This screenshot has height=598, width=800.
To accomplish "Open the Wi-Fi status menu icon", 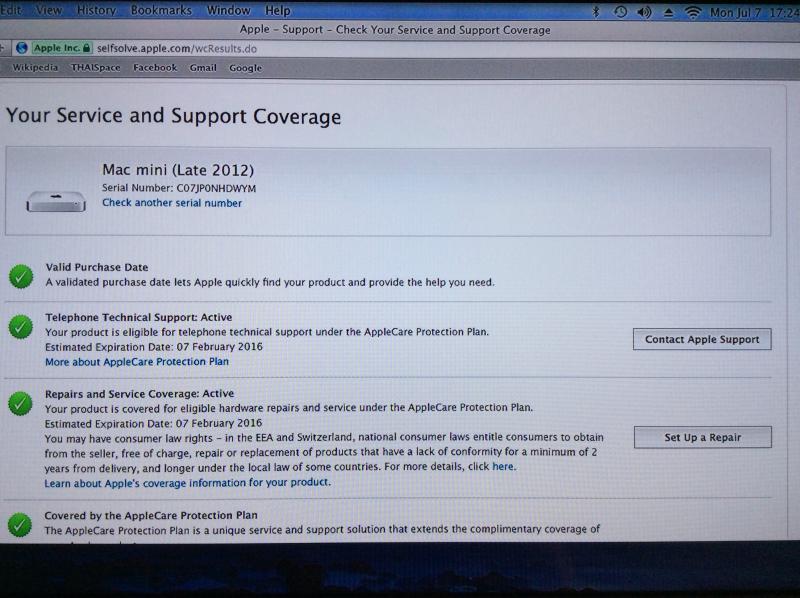I will (x=692, y=12).
